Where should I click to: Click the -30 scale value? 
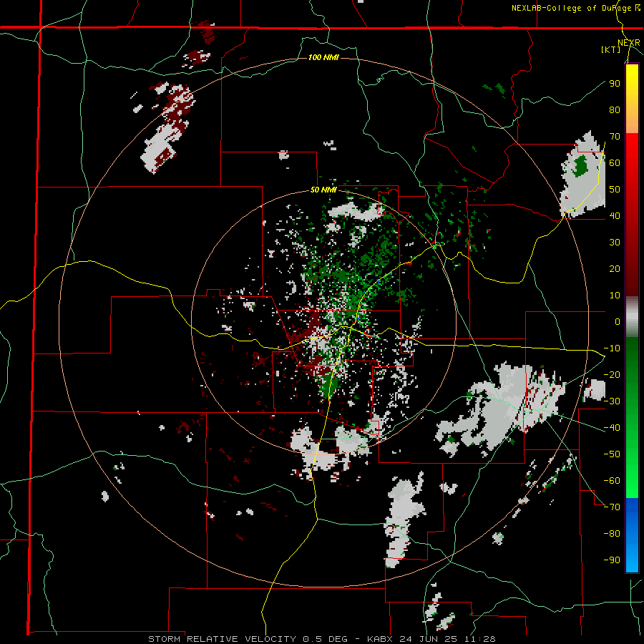[x=612, y=401]
